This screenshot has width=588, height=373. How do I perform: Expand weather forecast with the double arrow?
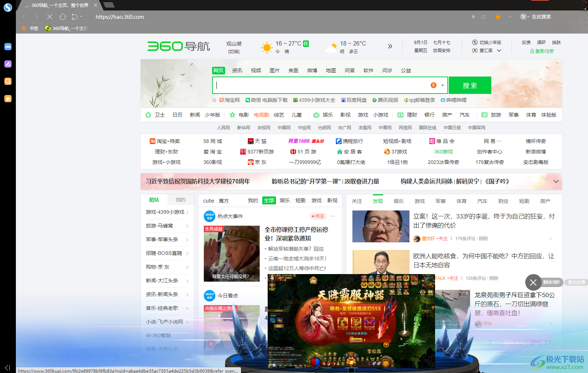click(x=390, y=46)
